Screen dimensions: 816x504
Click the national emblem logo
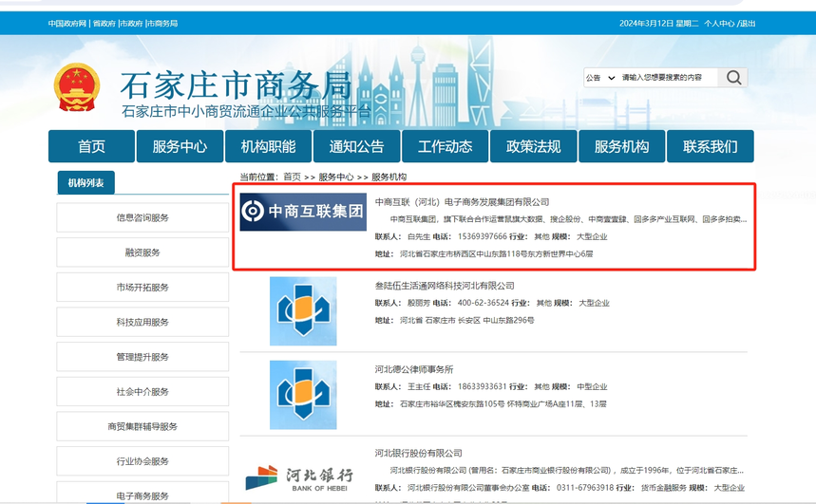pos(77,87)
